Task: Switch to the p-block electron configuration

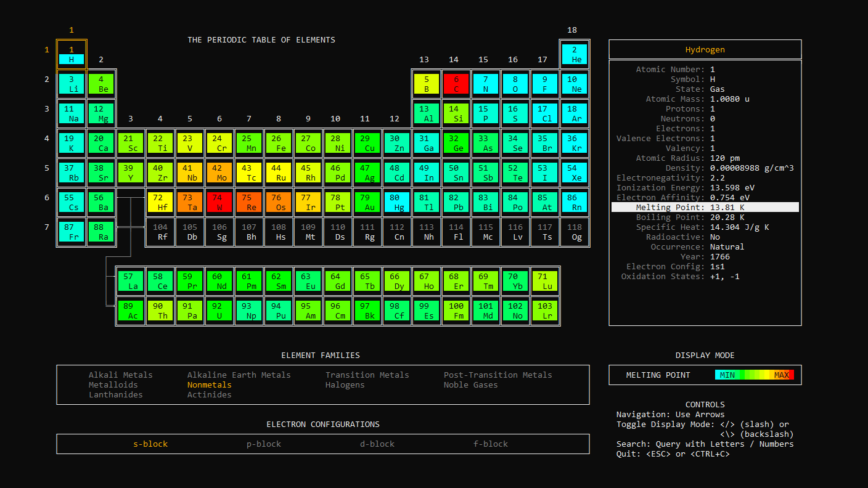Action: pos(264,444)
